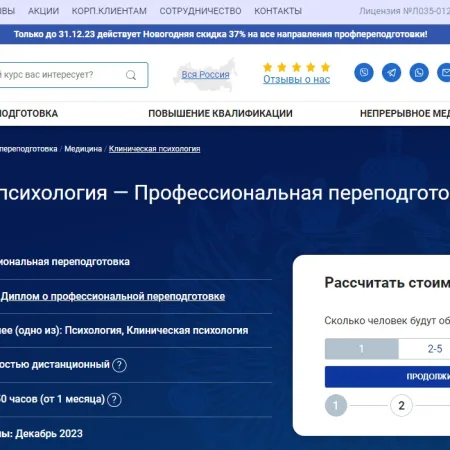Open Диплом о профессиональной переподготовке link
This screenshot has width=450, height=450.
click(113, 297)
